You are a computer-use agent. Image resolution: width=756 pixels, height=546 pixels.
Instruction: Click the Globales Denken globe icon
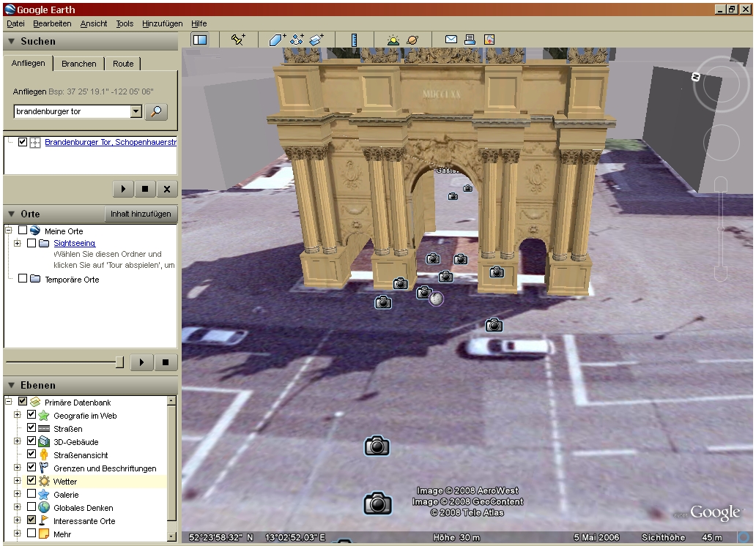44,507
